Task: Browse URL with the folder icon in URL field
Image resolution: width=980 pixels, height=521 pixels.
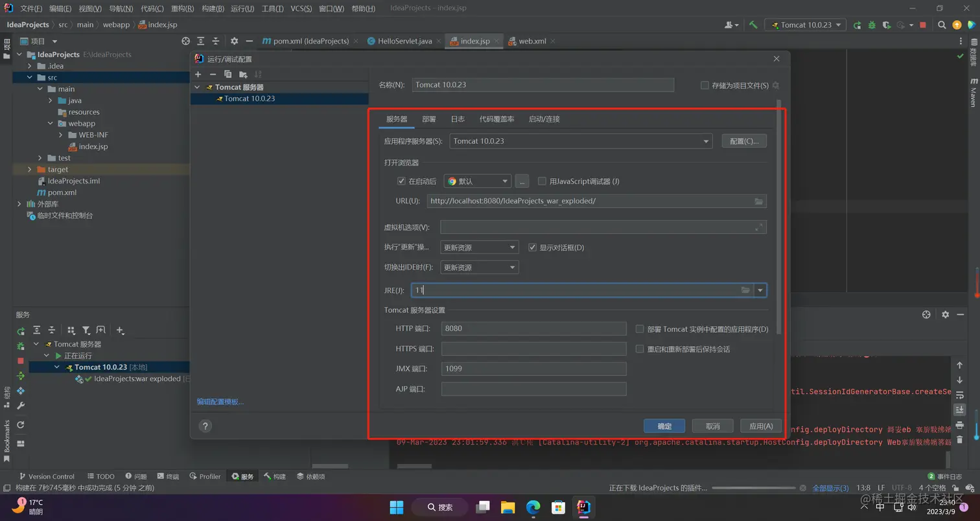Action: pos(758,201)
